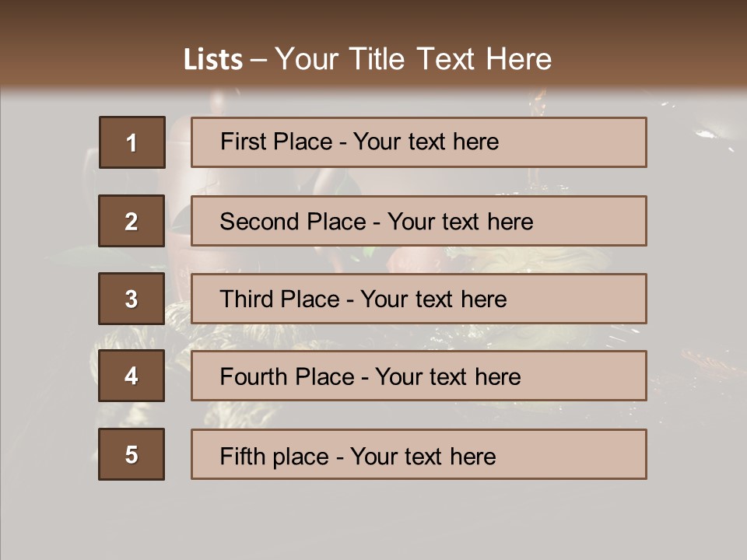
Task: Click the word 'Lists' in title
Action: 213,60
